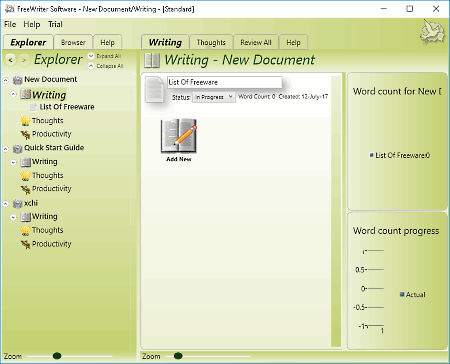450x364 pixels.
Task: Collapse Writing node under New Document
Action: pos(13,94)
